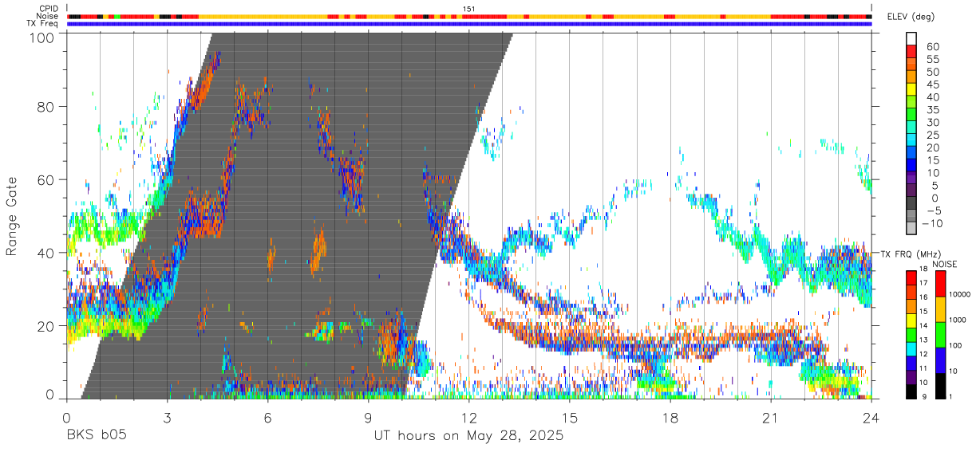Click the '55' label on ELEV colorbar
Viewport: 980px width, 452px height.
(x=932, y=59)
